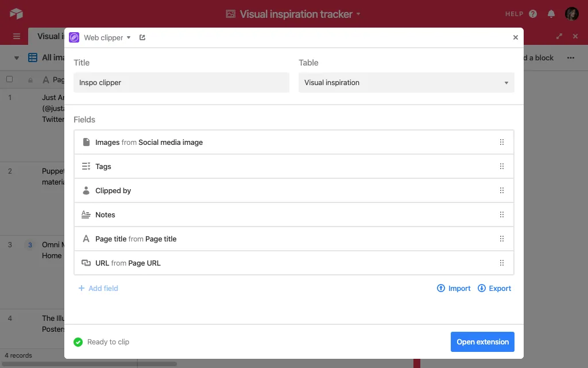588x368 pixels.
Task: Click the notifications bell icon
Action: (551, 14)
